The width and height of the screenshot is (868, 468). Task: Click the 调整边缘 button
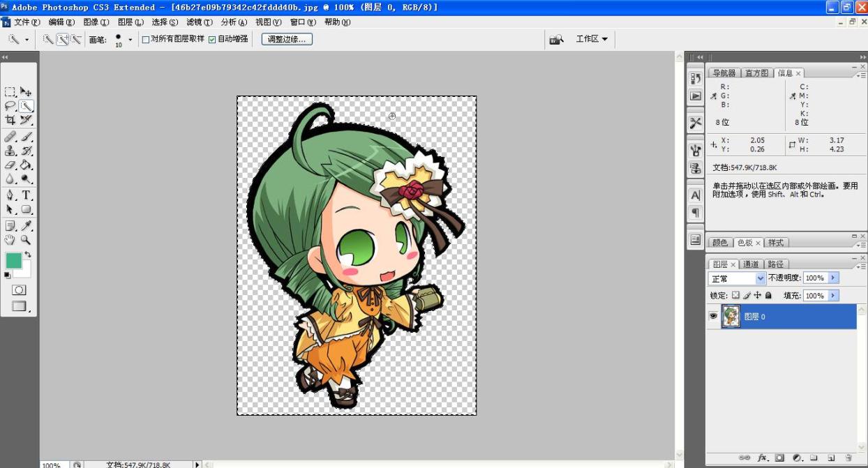pos(287,39)
